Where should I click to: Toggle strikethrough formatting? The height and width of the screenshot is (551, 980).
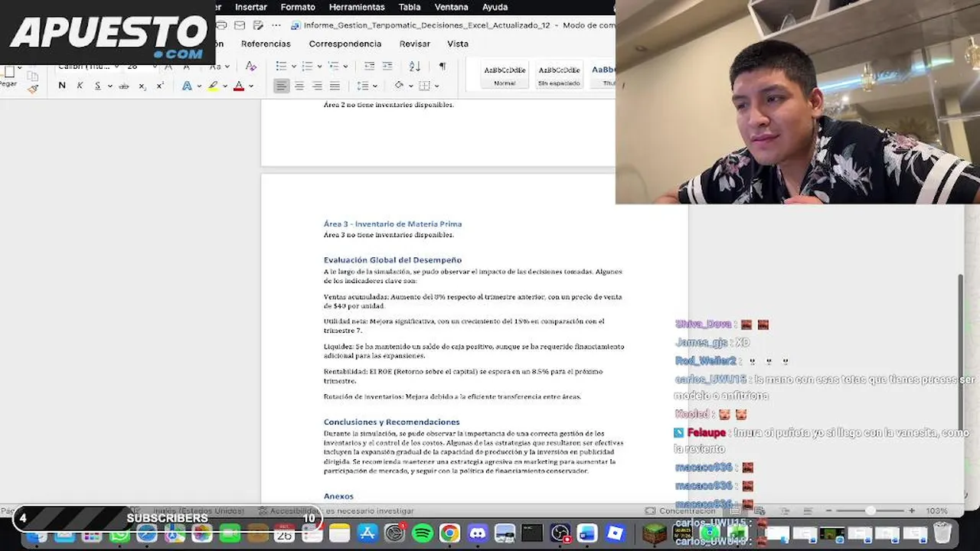(x=123, y=86)
